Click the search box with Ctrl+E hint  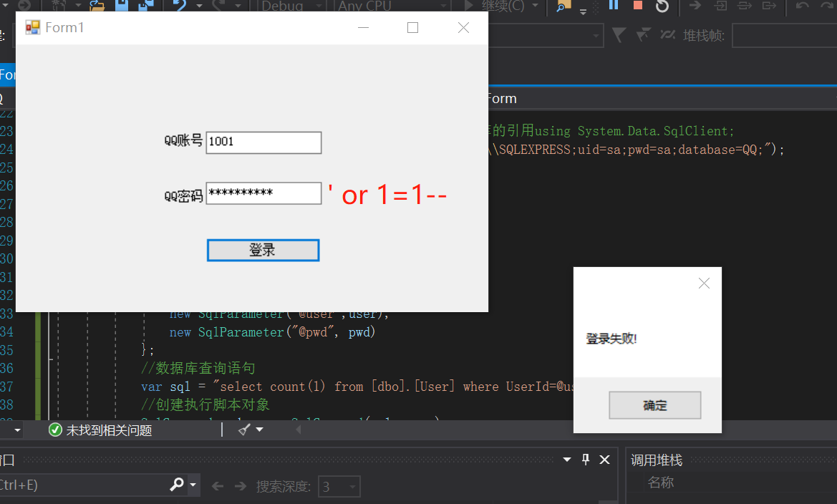point(83,485)
